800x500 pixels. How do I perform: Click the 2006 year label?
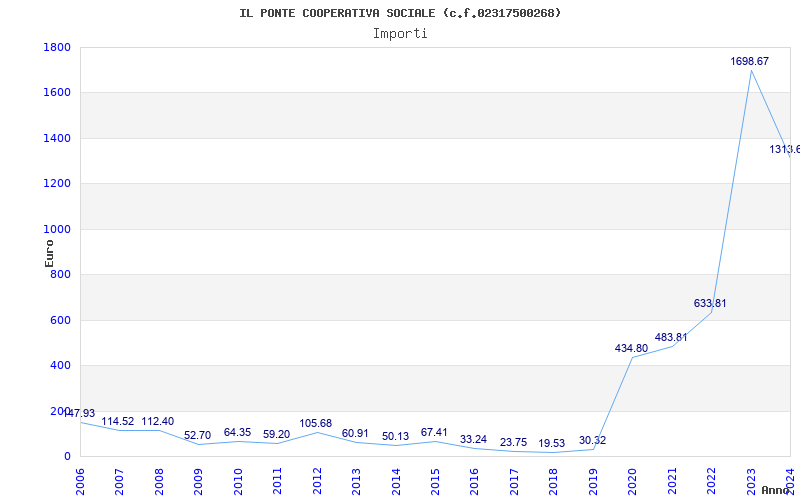(80, 481)
